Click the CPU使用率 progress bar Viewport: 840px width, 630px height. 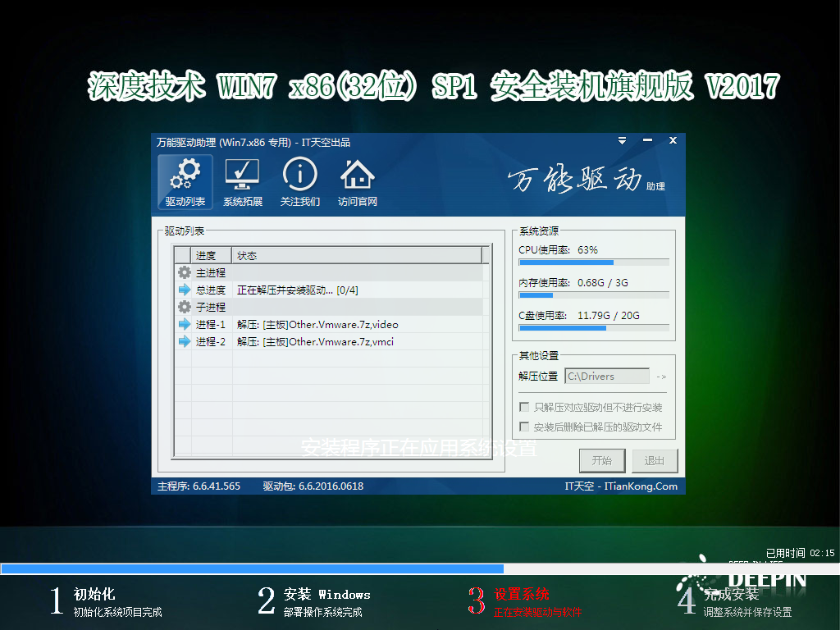pos(594,262)
